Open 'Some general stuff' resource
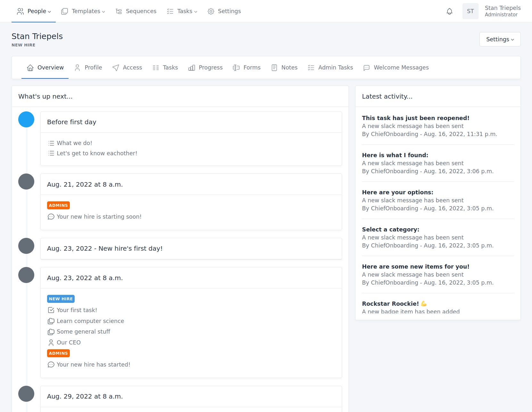The height and width of the screenshot is (412, 532). coord(83,332)
